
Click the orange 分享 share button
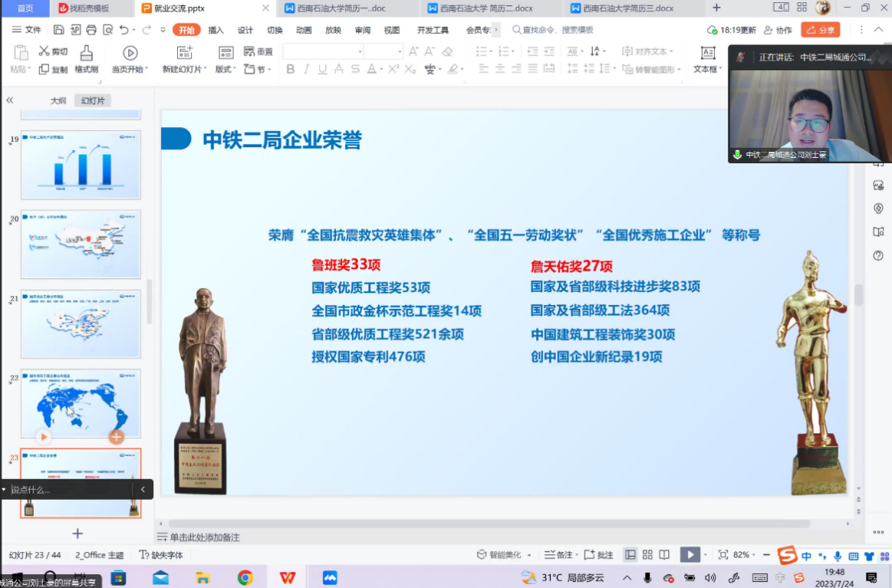coord(821,30)
